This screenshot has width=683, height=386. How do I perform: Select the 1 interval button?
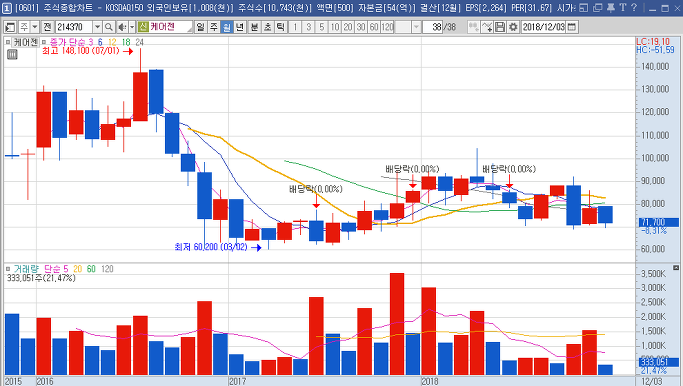[295, 27]
